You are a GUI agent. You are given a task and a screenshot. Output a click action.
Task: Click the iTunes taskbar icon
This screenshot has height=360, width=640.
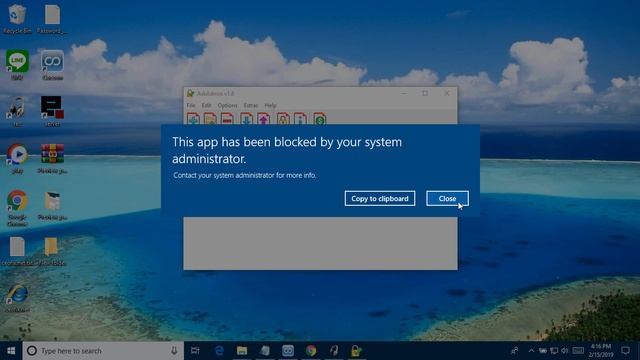pyautogui.click(x=334, y=351)
